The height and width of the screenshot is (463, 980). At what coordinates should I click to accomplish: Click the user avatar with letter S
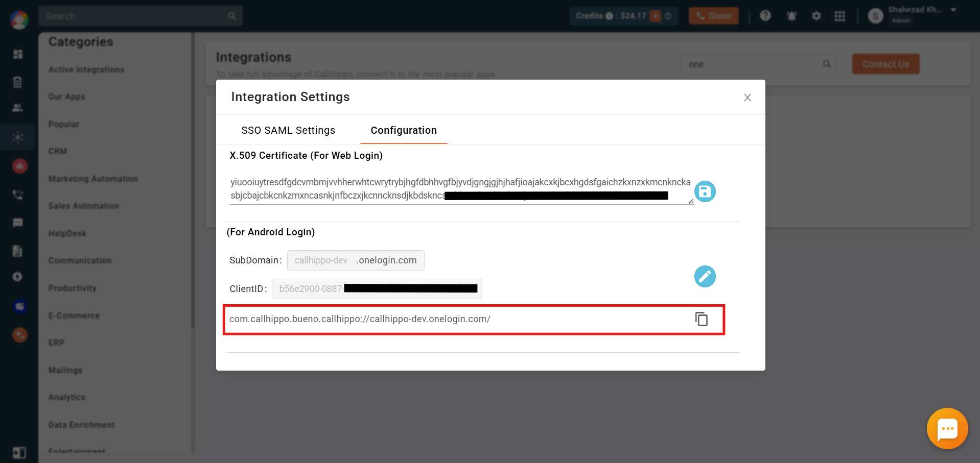pyautogui.click(x=876, y=16)
